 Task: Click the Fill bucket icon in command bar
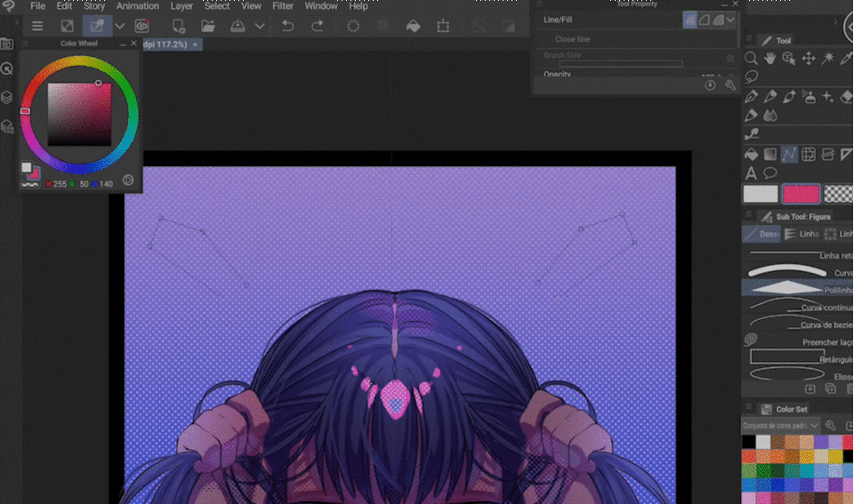414,26
